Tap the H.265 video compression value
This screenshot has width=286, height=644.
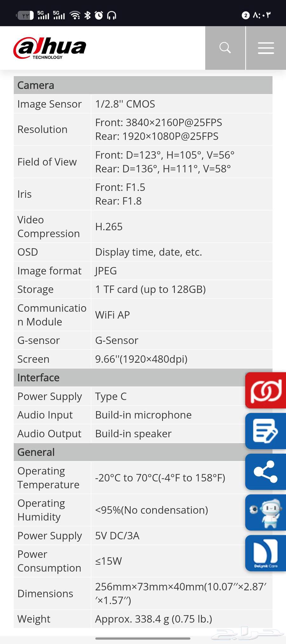109,227
